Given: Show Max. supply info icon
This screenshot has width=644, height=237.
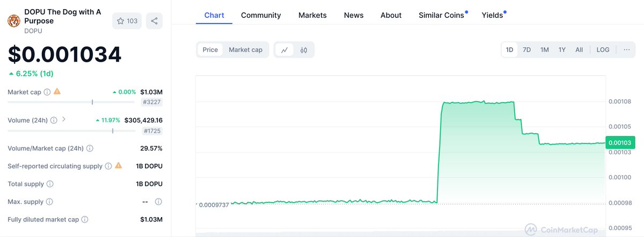Looking at the screenshot, I should (x=49, y=202).
